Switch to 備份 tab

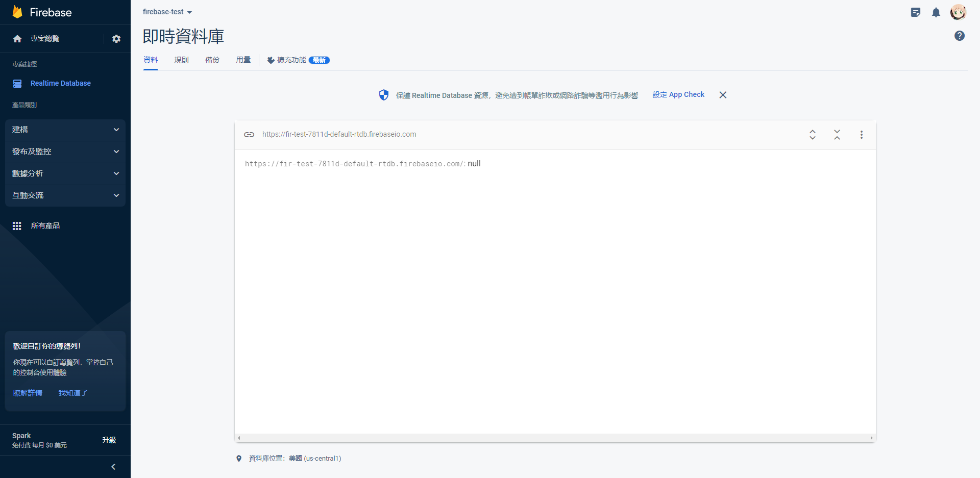coord(212,60)
